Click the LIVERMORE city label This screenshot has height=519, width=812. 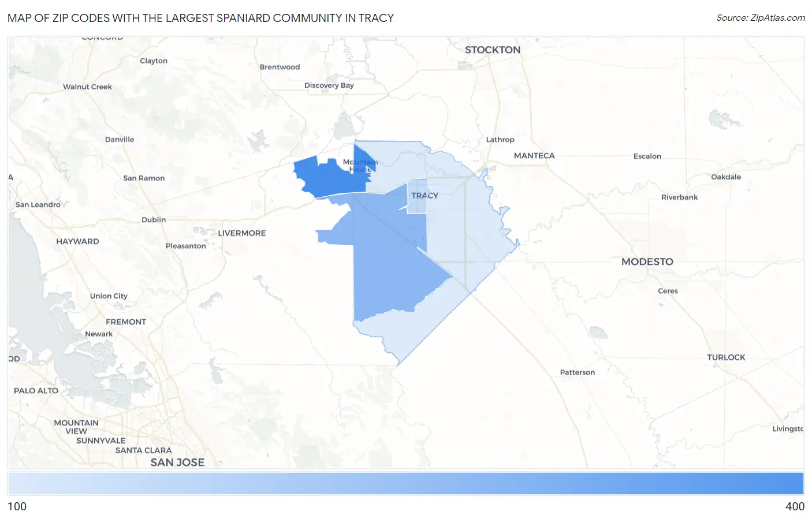point(242,233)
